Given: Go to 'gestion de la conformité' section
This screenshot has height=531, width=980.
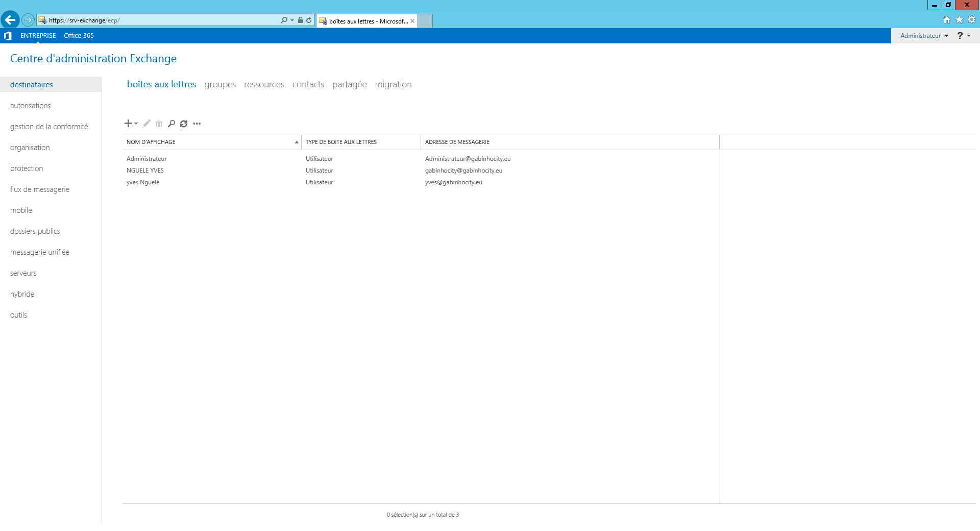Looking at the screenshot, I should [49, 127].
